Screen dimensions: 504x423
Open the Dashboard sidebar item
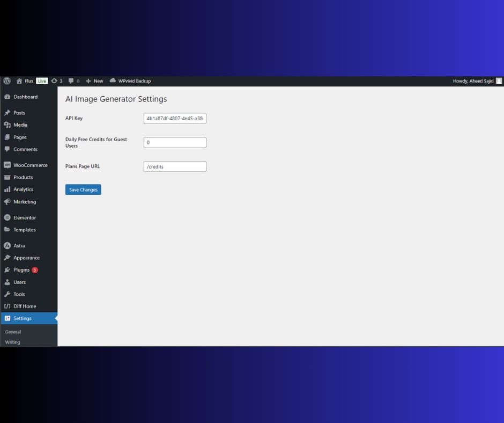25,97
